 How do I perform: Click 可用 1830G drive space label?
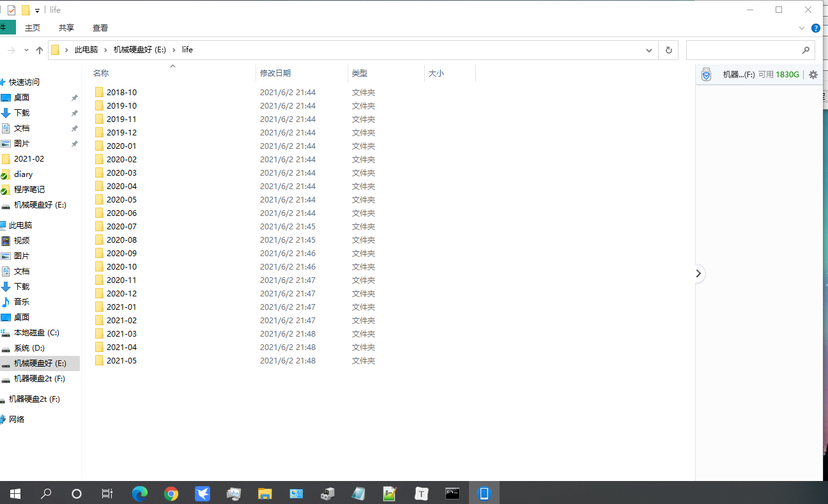click(779, 75)
